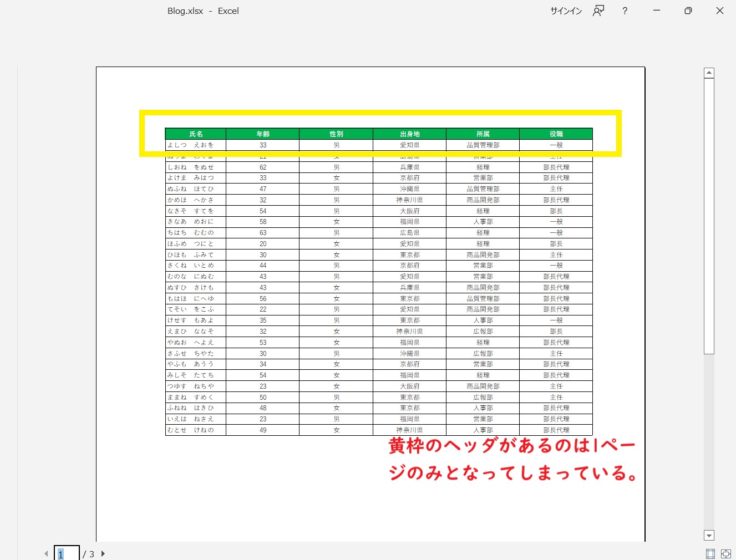Click the scrollbar down arrow
The height and width of the screenshot is (560, 736).
click(709, 536)
